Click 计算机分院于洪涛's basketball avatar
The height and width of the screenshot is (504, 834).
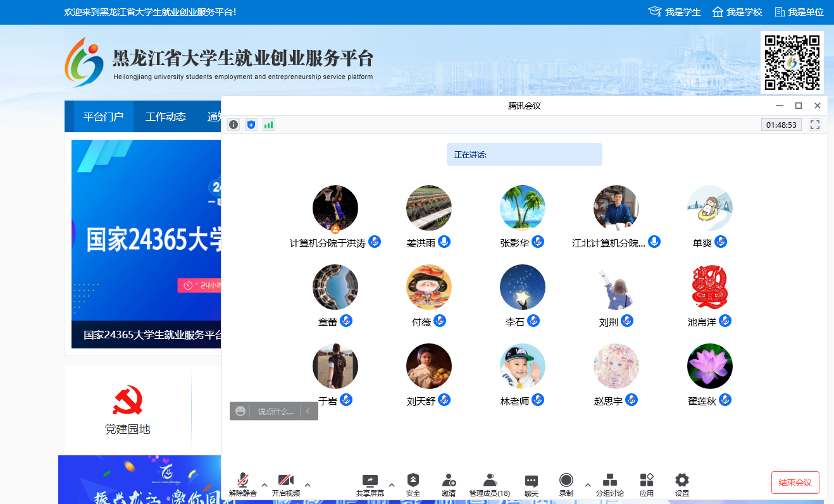pos(335,208)
